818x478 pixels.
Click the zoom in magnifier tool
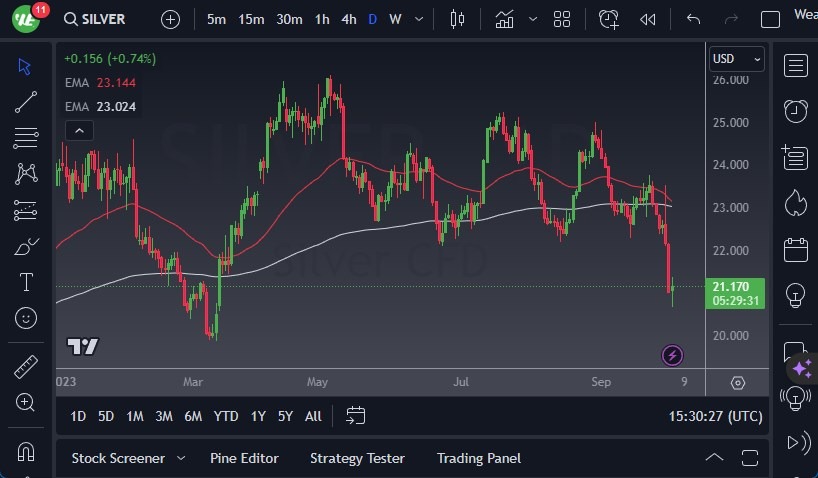[27, 402]
